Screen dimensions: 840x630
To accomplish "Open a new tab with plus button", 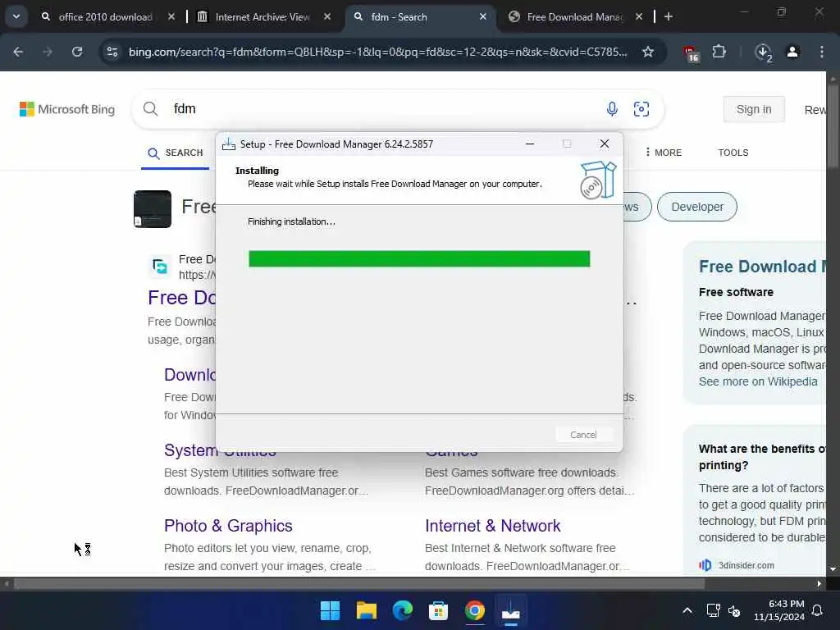I will tap(668, 16).
